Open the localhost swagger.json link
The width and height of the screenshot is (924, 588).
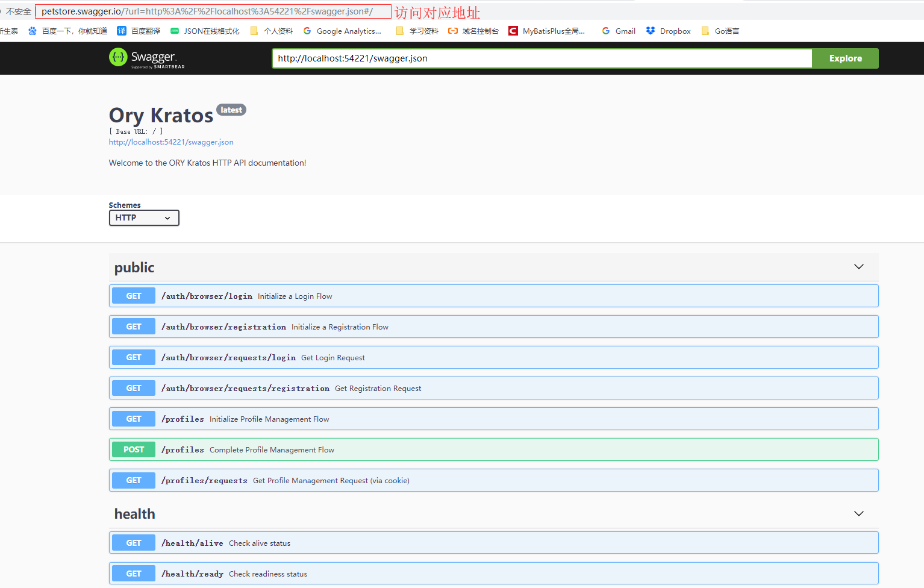click(x=171, y=142)
